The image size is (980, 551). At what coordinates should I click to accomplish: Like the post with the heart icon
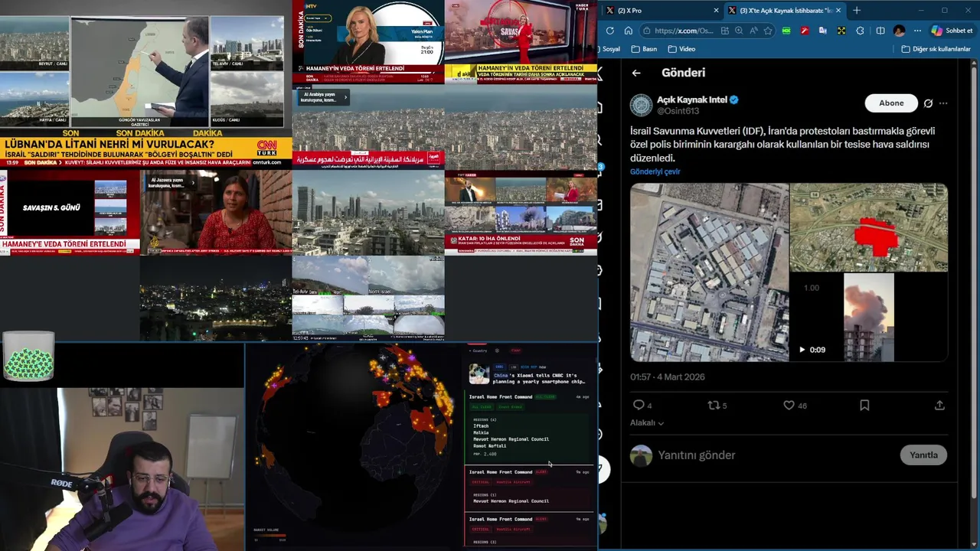coord(789,405)
